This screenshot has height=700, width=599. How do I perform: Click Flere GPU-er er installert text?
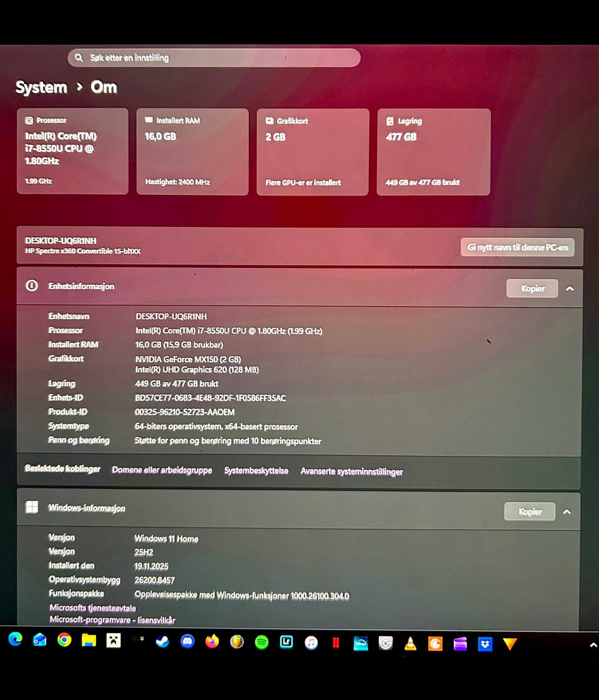[x=303, y=182]
